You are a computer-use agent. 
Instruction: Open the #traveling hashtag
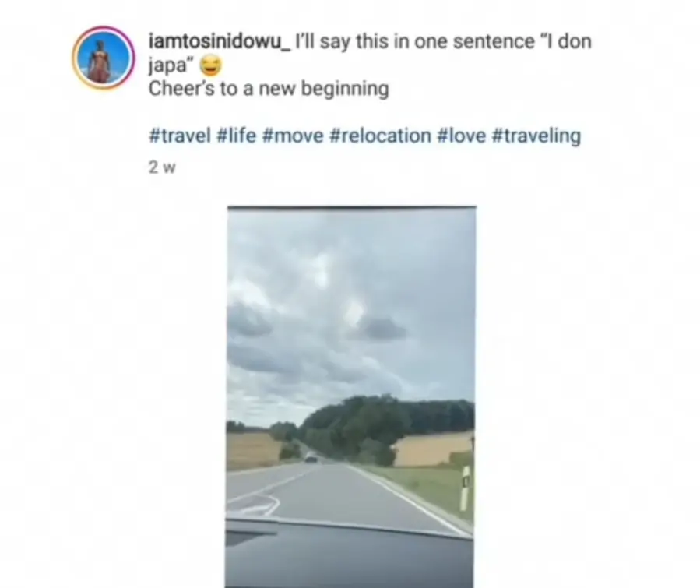click(x=536, y=136)
